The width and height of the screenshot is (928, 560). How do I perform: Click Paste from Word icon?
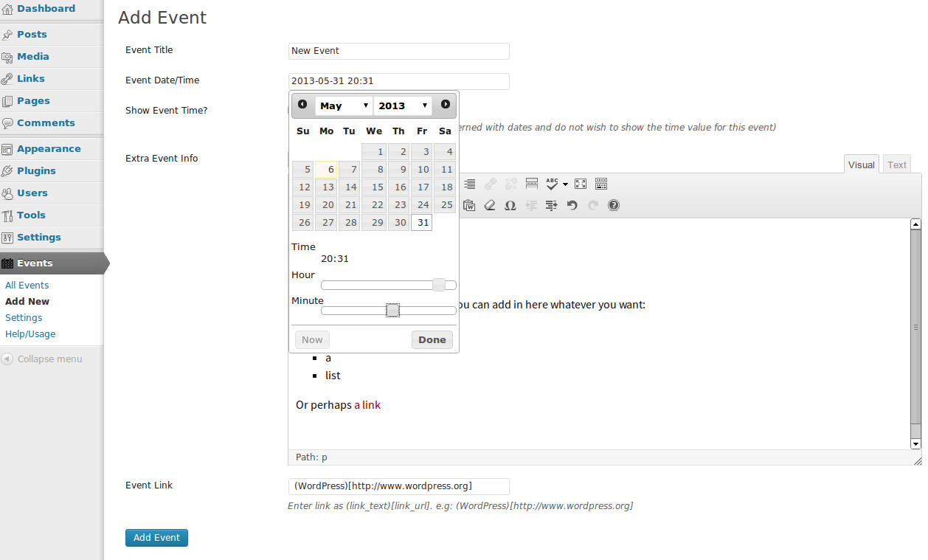coord(469,205)
